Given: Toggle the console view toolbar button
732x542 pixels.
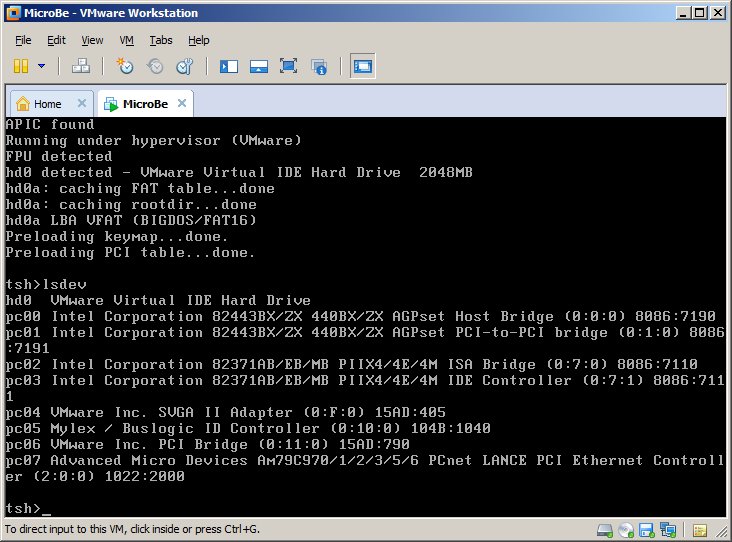Looking at the screenshot, I should pos(362,66).
